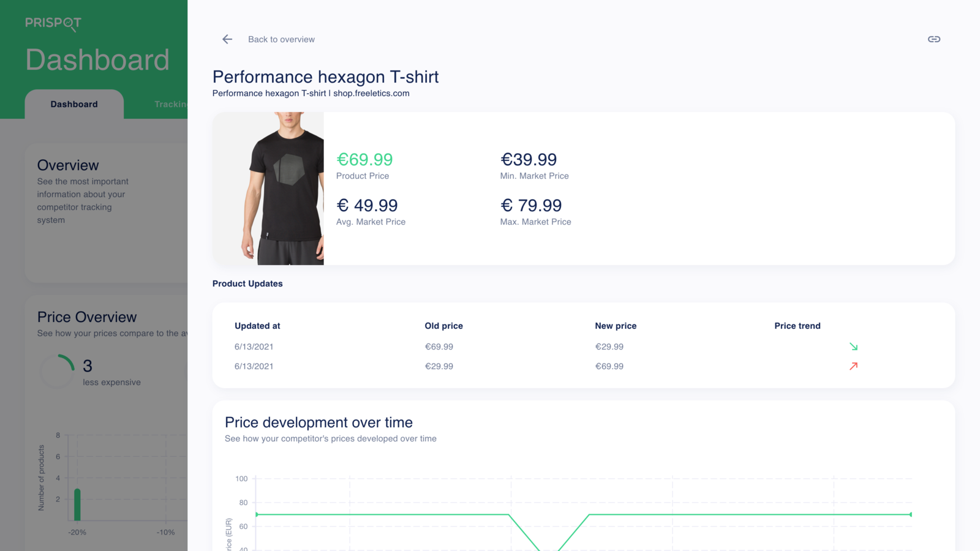Click the red upward price trend arrow
980x551 pixels.
click(853, 366)
